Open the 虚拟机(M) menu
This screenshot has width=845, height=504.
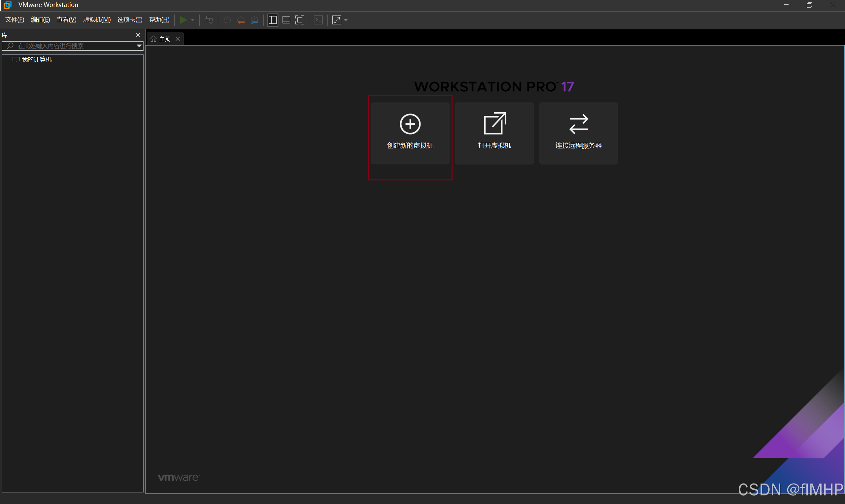click(97, 20)
